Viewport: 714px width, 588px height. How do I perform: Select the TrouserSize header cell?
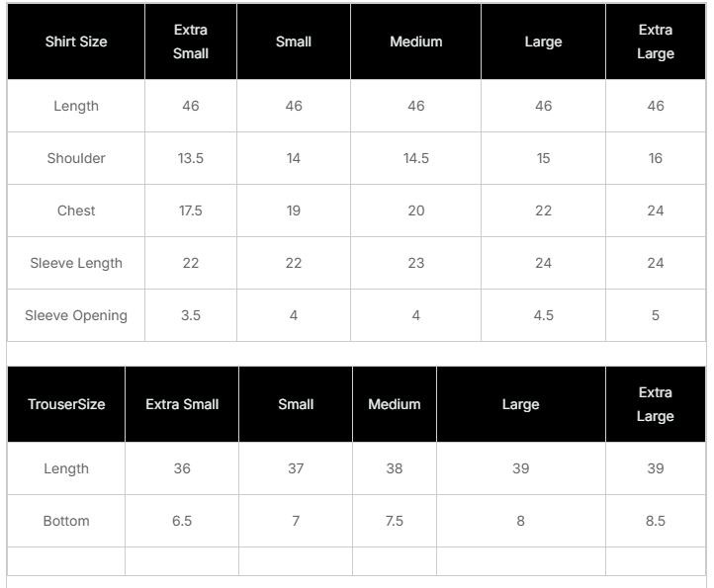point(66,404)
